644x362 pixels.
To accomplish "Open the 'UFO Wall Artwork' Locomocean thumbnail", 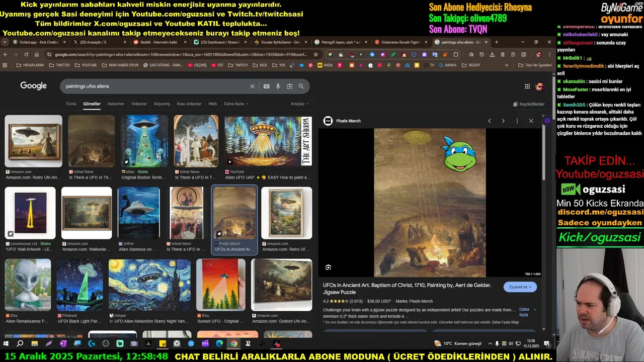I will 30,213.
